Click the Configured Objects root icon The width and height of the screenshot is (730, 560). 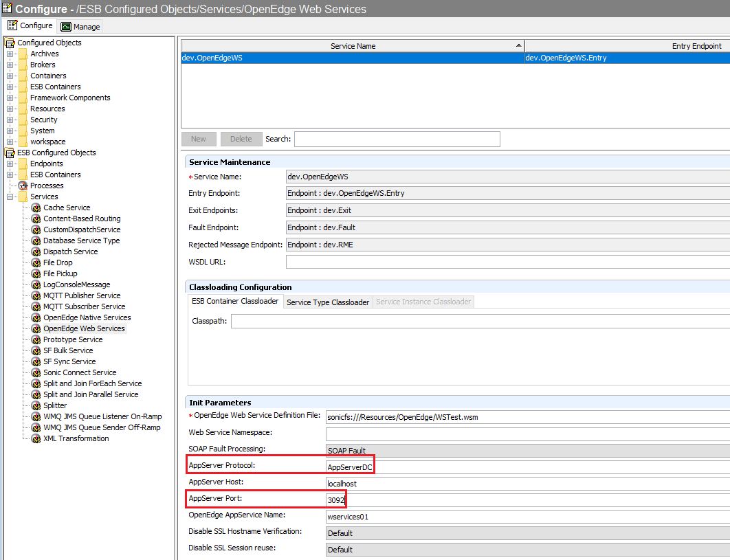pyautogui.click(x=10, y=43)
